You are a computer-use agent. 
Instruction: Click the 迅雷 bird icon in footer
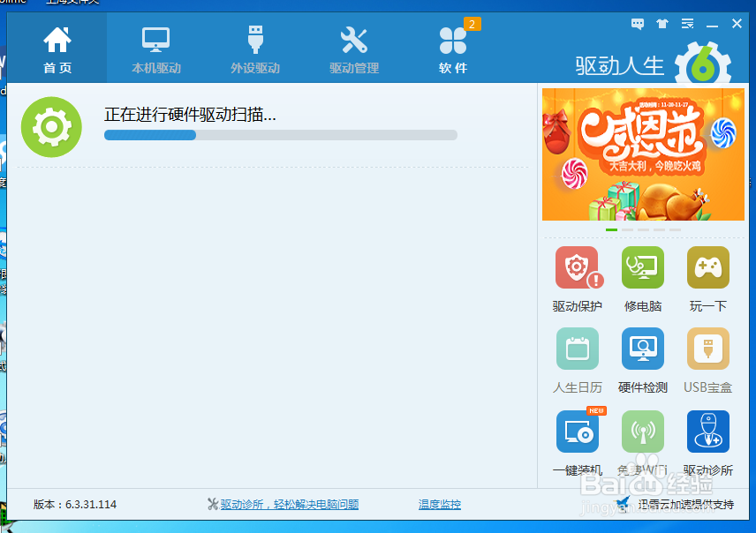click(623, 504)
